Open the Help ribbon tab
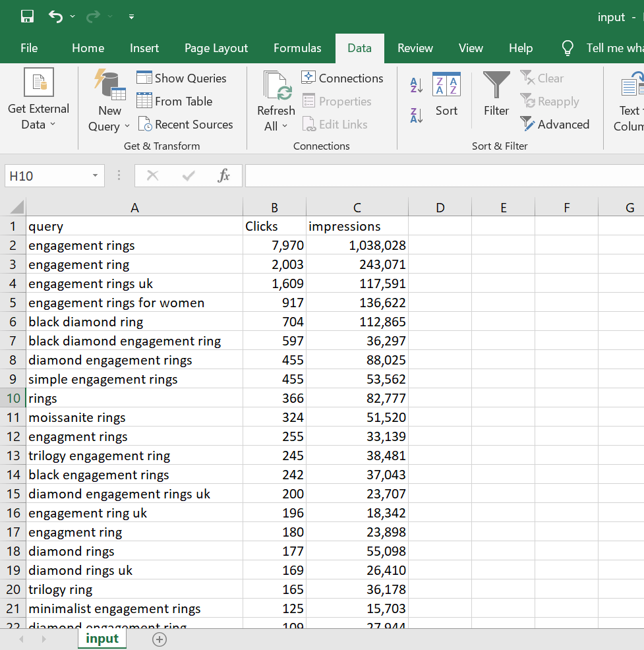The width and height of the screenshot is (644, 650). (x=521, y=48)
